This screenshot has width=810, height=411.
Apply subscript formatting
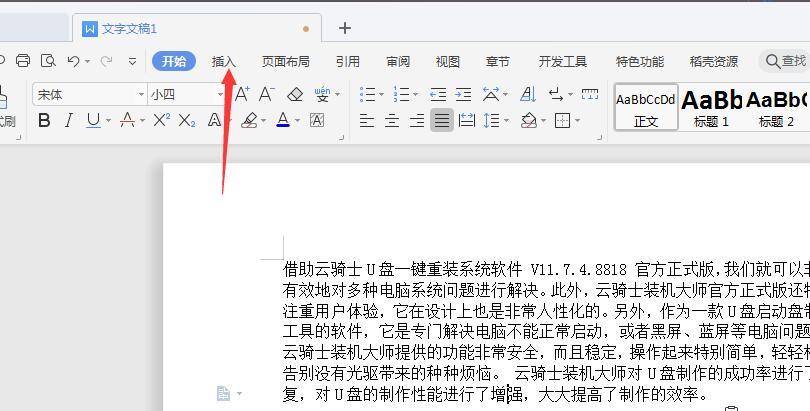(186, 121)
